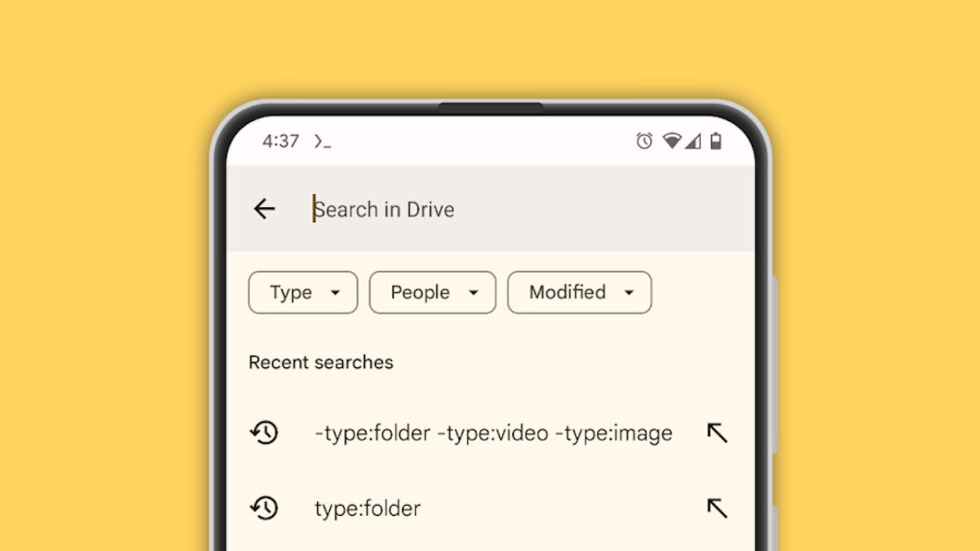Tap the battery indicator in the status bar

(x=717, y=140)
